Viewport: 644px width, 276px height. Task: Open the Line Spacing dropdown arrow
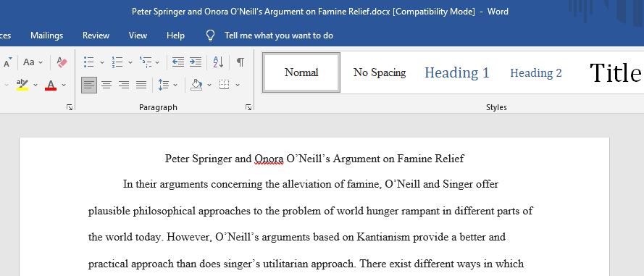[x=175, y=85]
